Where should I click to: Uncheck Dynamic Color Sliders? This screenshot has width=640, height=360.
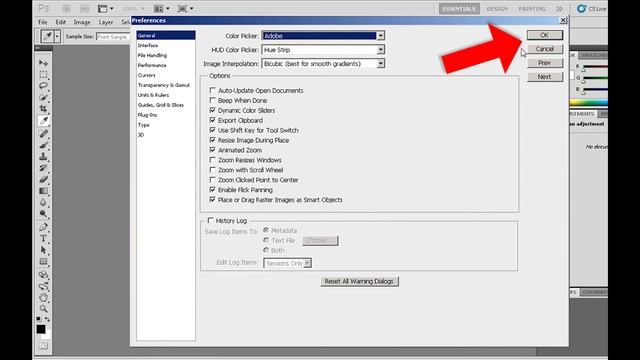coord(213,110)
